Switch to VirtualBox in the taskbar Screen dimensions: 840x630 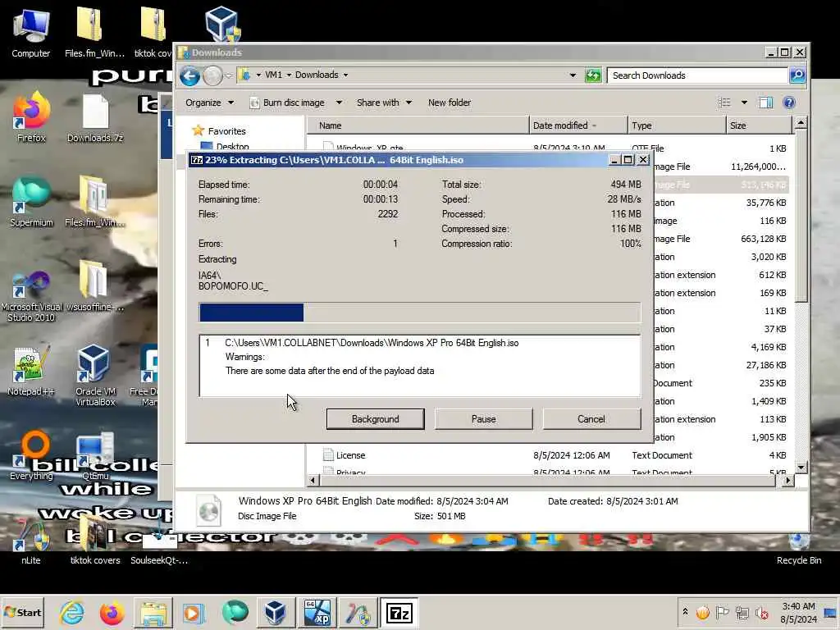(x=276, y=612)
